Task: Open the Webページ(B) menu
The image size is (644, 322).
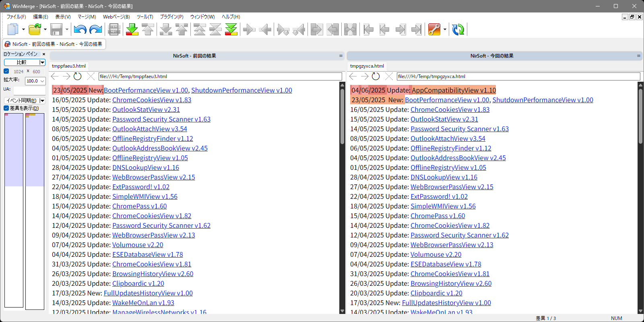Action: pos(116,17)
